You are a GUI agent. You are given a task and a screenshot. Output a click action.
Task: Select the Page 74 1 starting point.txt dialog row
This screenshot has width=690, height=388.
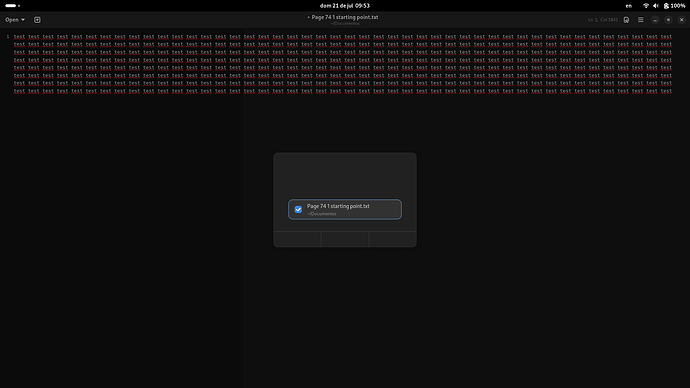tap(345, 209)
